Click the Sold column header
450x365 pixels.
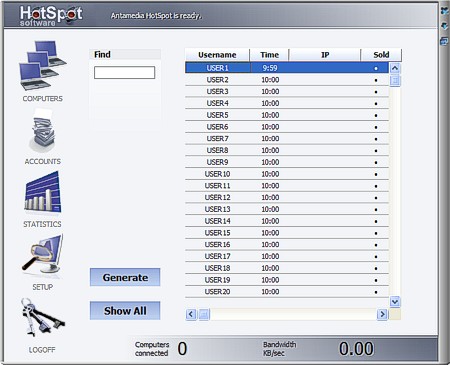coord(381,55)
